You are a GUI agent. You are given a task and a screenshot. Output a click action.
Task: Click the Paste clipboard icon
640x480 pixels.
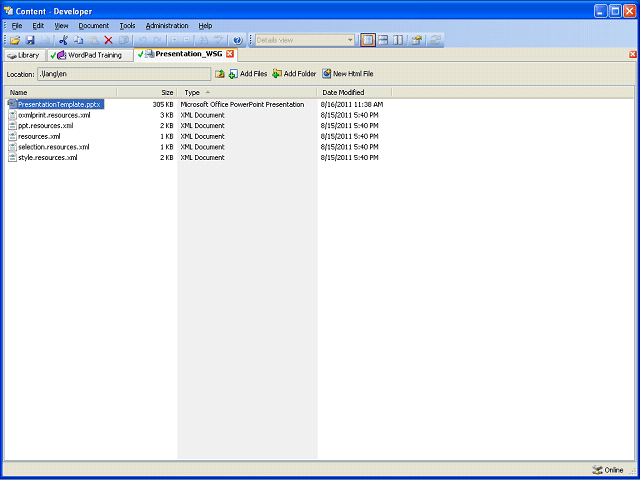tap(93, 40)
